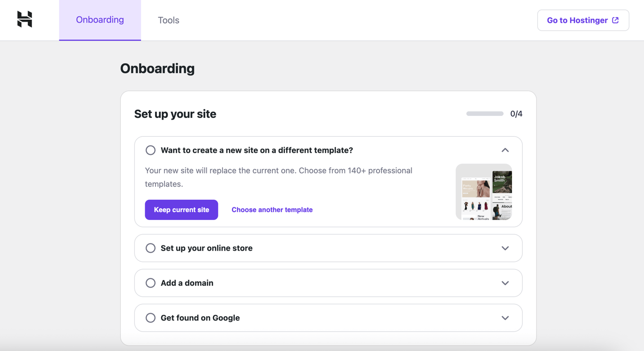The width and height of the screenshot is (644, 351).
Task: Click the 0/4 setup progress bar
Action: 484,114
